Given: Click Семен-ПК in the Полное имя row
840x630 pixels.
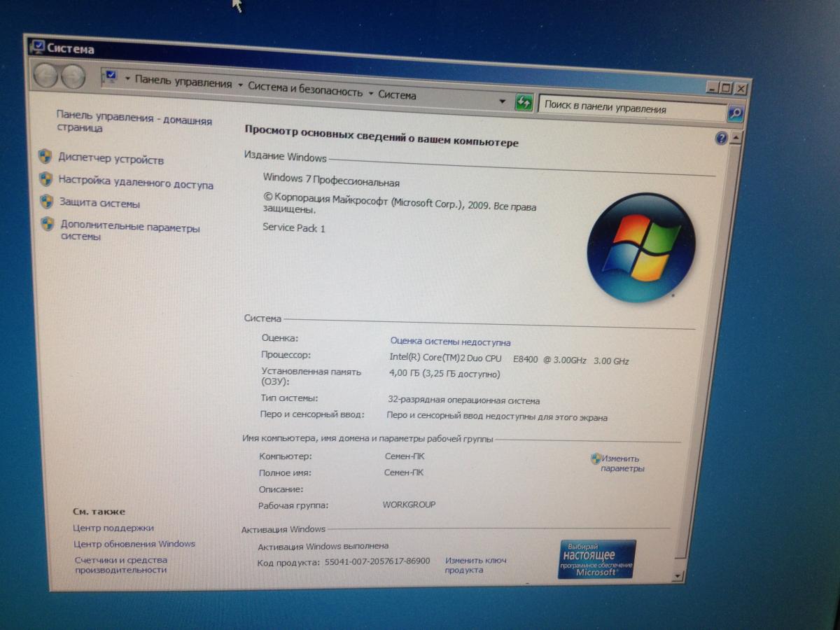Looking at the screenshot, I should [404, 472].
